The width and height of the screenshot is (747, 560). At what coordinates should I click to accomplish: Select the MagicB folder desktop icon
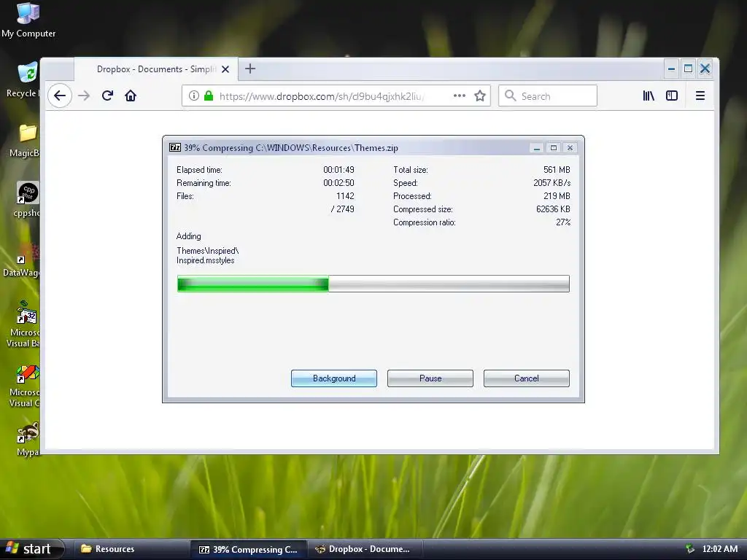point(25,141)
